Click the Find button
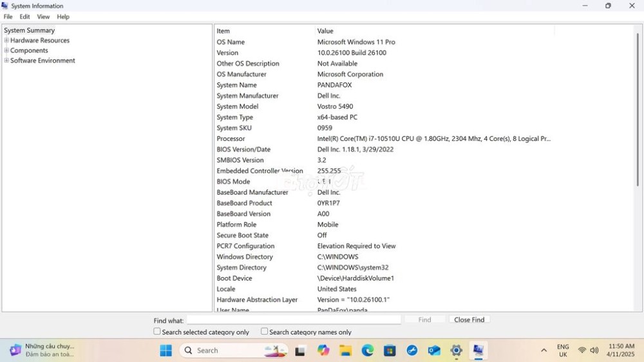 coord(424,319)
